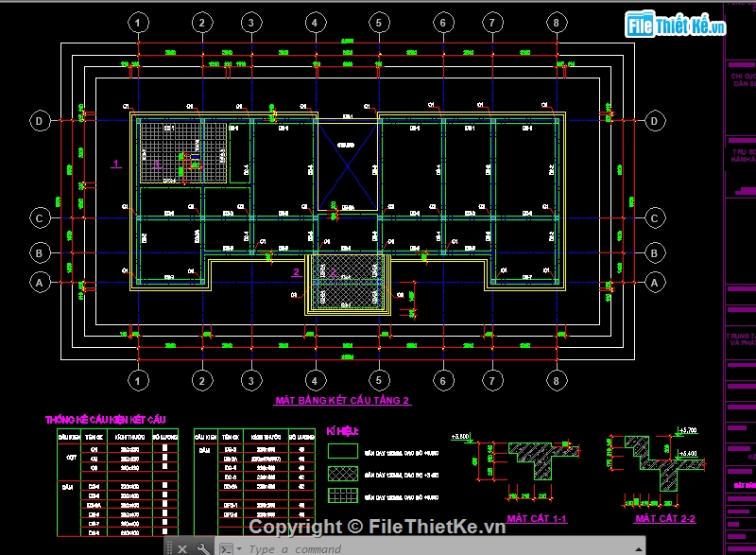Screen dimensions: 756x555
Task: Pick the grid-pattern legend box
Action: tap(343, 495)
